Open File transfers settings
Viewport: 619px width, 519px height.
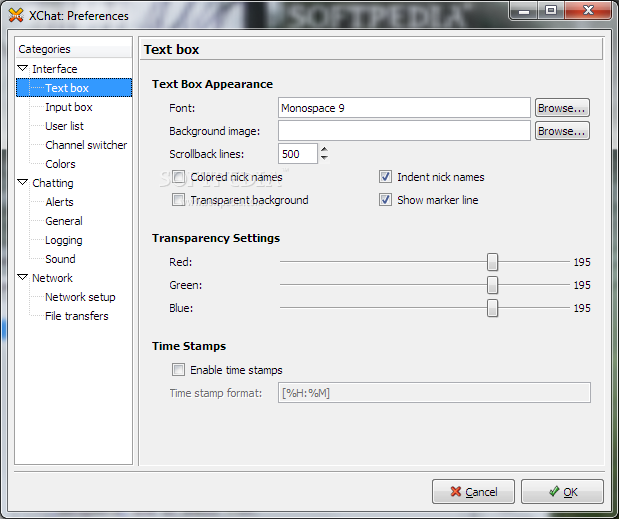pos(77,316)
